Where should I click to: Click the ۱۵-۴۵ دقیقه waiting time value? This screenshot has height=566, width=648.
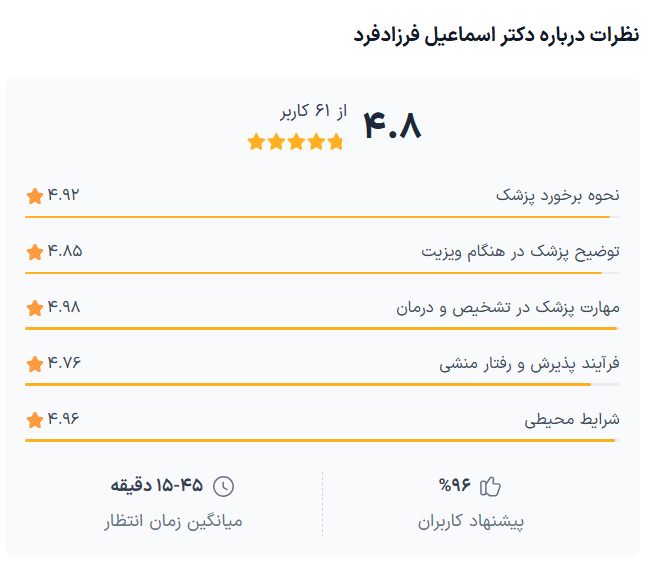tap(157, 486)
